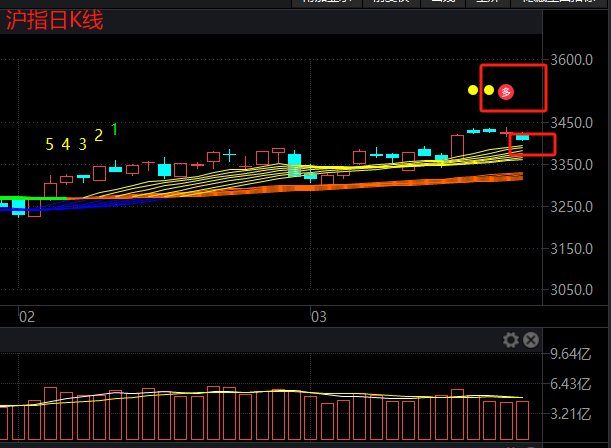Select the yellow wave marker labeled 3
611x448 pixels.
(x=83, y=144)
